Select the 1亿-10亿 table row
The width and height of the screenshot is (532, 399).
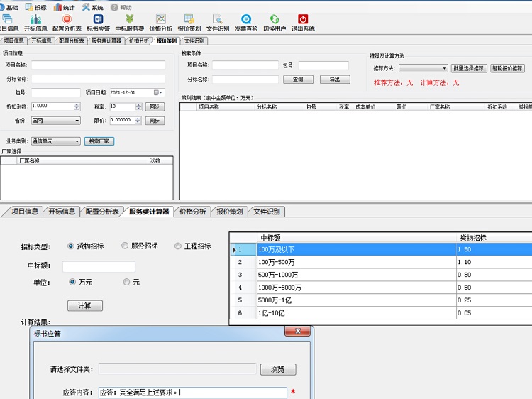[x=381, y=313]
